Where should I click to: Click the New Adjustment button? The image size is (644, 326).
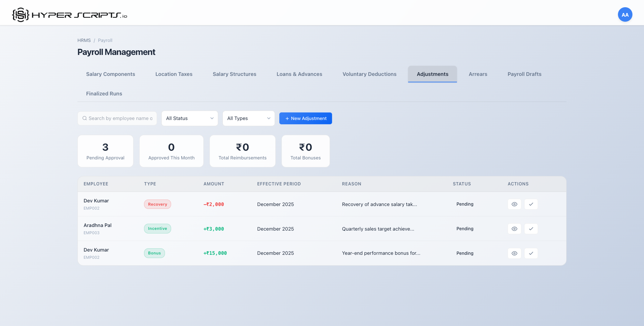pos(305,119)
